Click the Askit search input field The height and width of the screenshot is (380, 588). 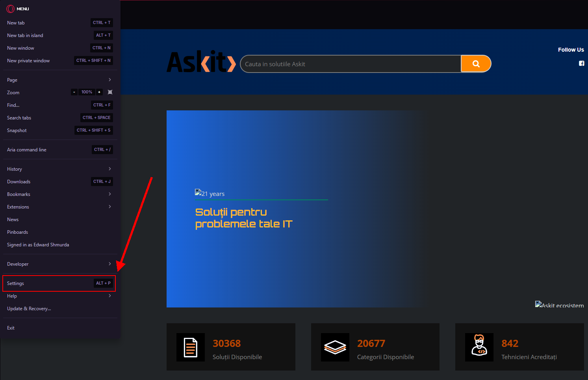click(351, 64)
